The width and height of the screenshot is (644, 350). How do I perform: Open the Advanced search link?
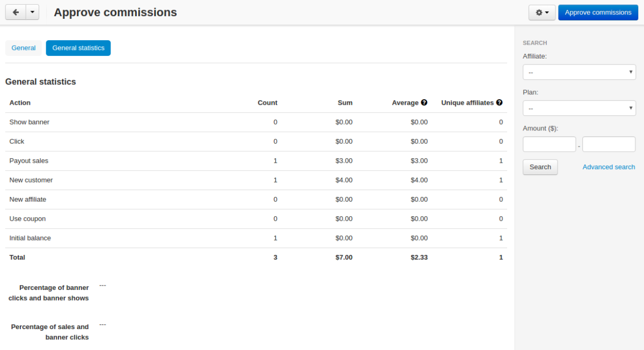[x=609, y=167]
